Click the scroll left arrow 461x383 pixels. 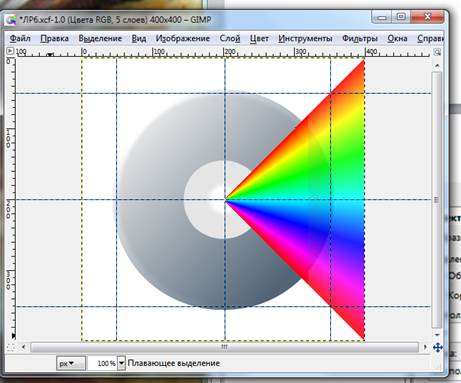[x=23, y=347]
